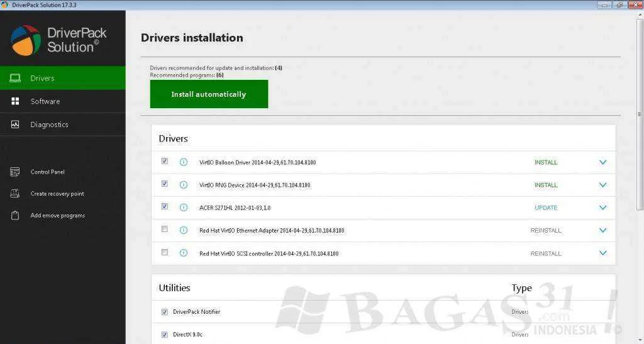Viewport: 644px width, 344px height.
Task: Click the Control Panel sidebar icon
Action: [x=15, y=172]
